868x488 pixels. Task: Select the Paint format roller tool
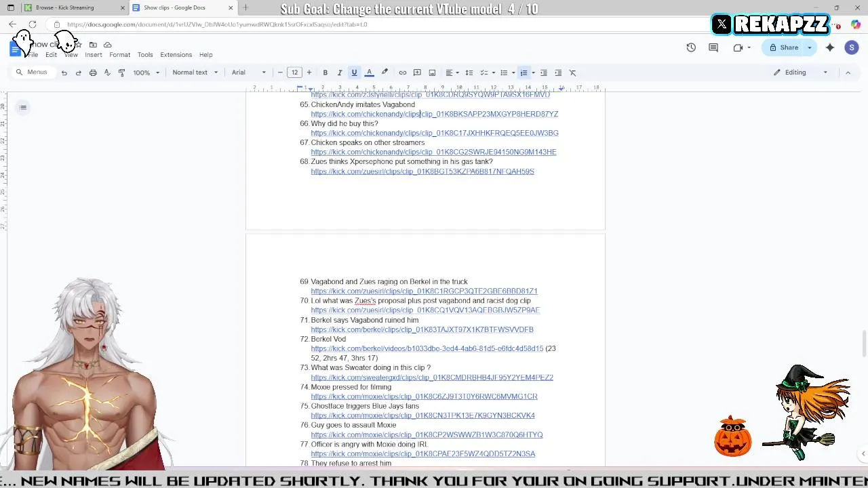coord(121,73)
